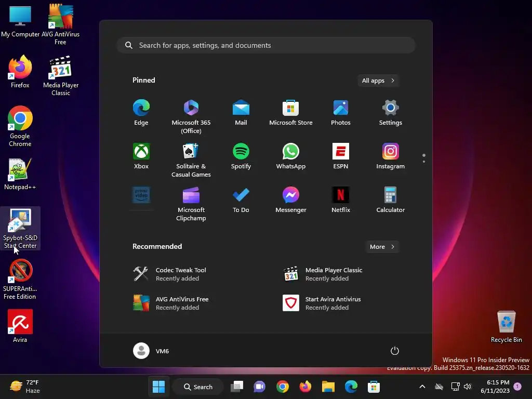The width and height of the screenshot is (532, 399).
Task: Select SUPERAntiSpyware Free Edition desktop icon
Action: (x=20, y=279)
